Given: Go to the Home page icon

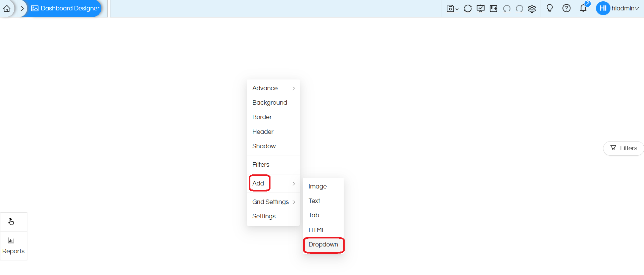Looking at the screenshot, I should coord(7,8).
